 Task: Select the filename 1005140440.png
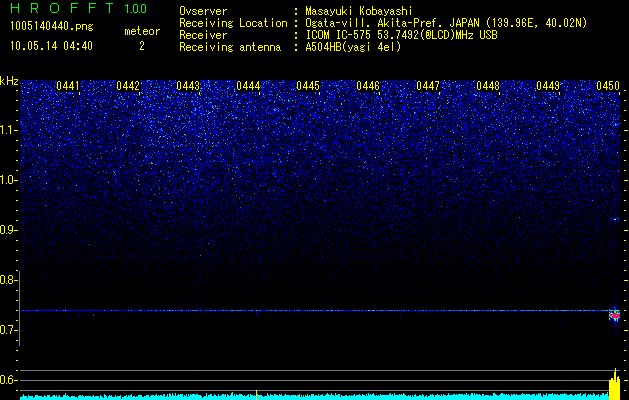pyautogui.click(x=52, y=27)
